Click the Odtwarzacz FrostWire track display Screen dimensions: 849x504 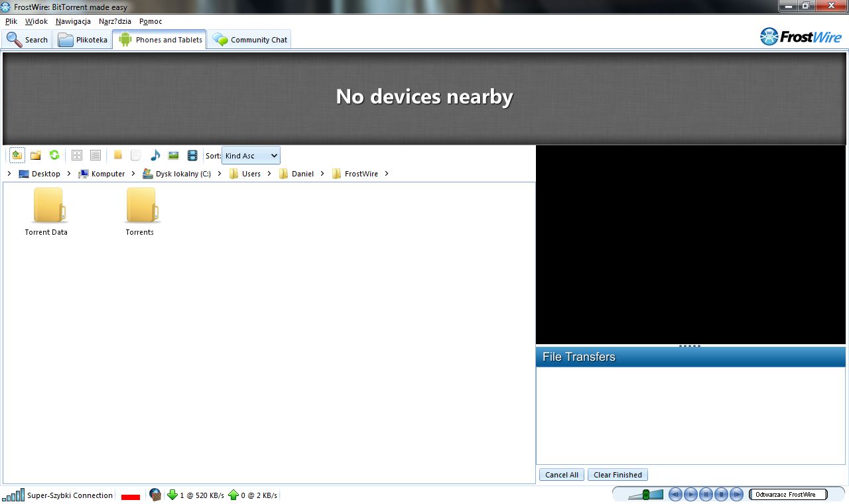click(788, 494)
